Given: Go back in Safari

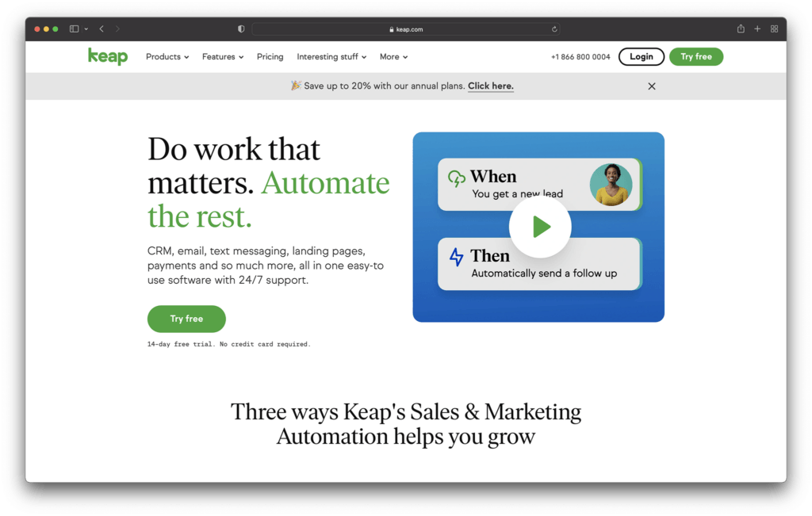Looking at the screenshot, I should 101,29.
